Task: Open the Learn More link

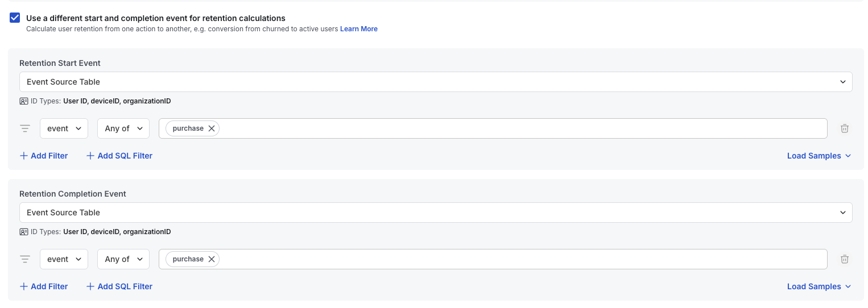Action: pos(358,29)
